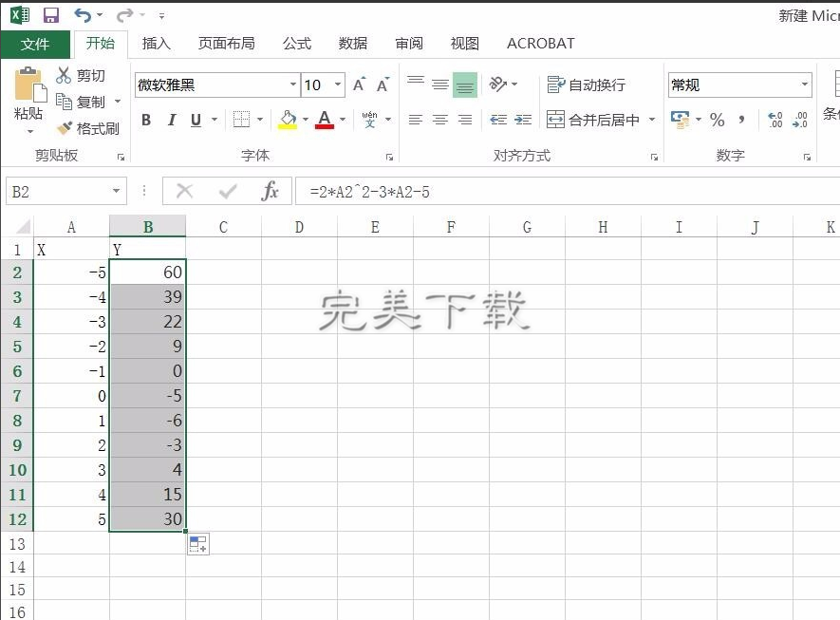Click the formula bar with =2*A2^2-3*A2-5
This screenshot has width=840, height=620.
(x=568, y=191)
